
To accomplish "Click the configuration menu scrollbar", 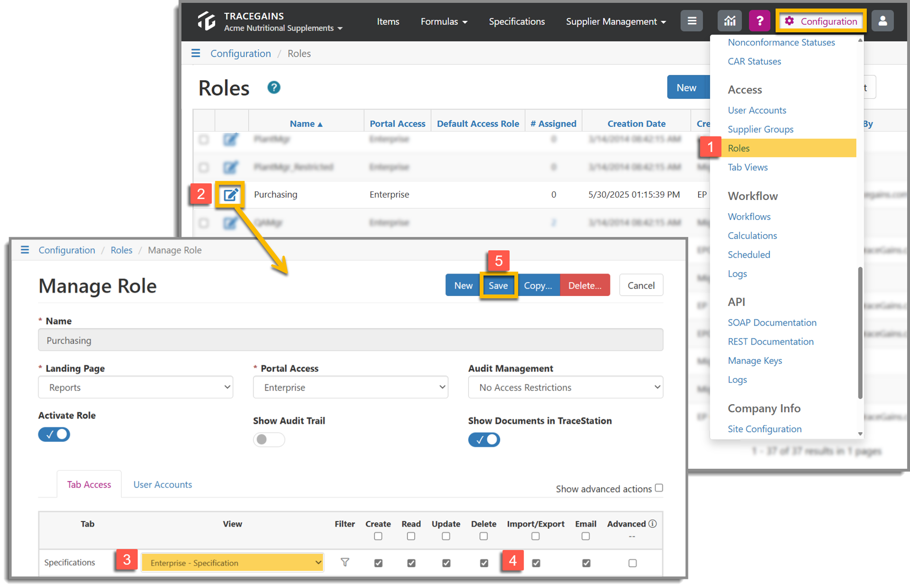I will pos(860,333).
